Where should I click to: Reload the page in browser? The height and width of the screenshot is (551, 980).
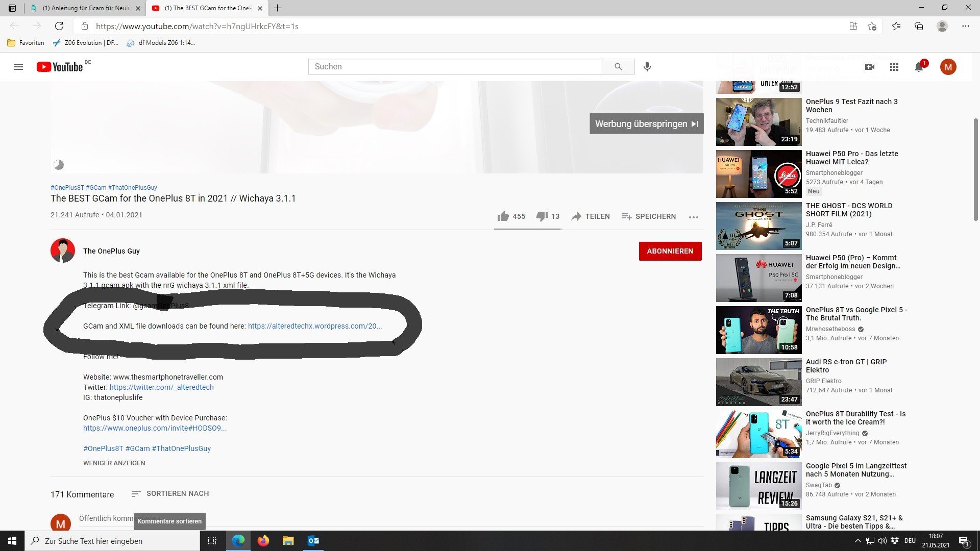[59, 26]
